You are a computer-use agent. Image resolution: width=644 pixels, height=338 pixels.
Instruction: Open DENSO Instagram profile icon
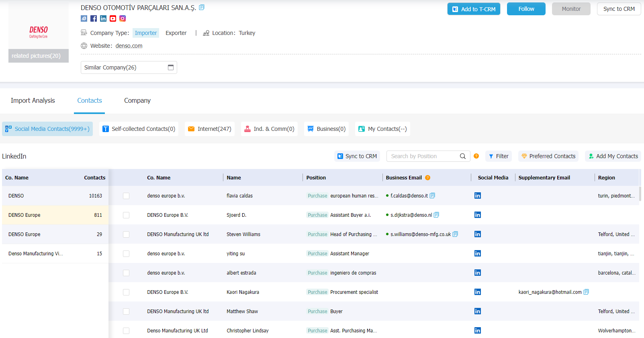pyautogui.click(x=123, y=18)
